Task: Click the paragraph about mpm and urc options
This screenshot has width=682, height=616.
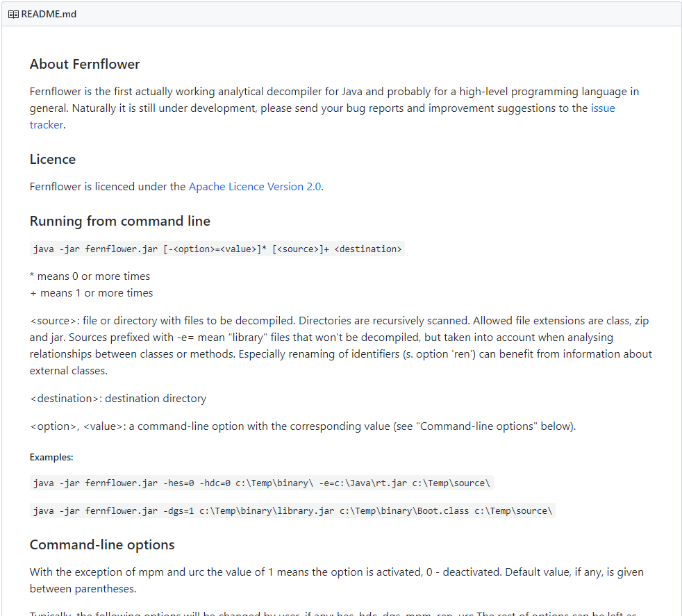Action: click(336, 580)
